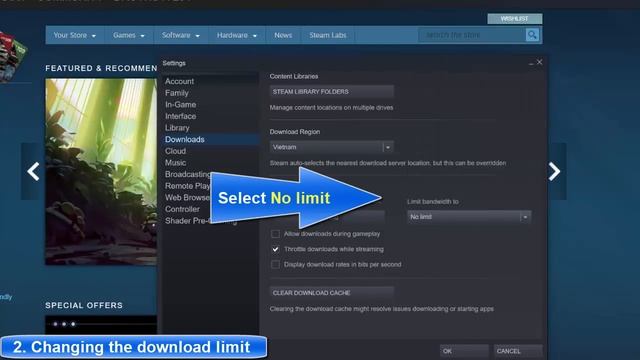Click the store search magnifier icon
640x360 pixels.
532,35
